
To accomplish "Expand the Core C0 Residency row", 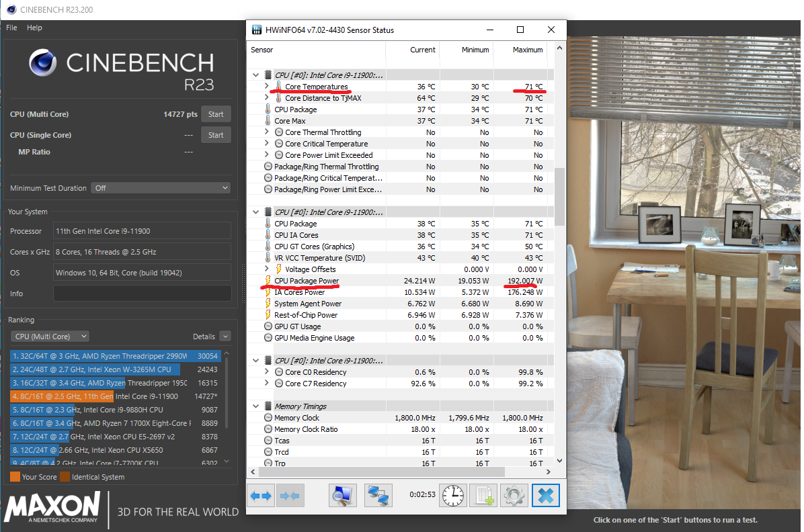I will [x=267, y=371].
